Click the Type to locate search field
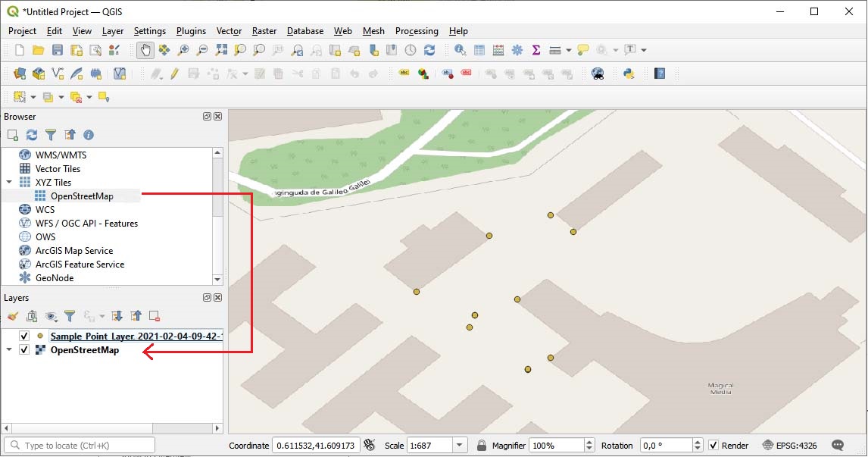 point(80,446)
